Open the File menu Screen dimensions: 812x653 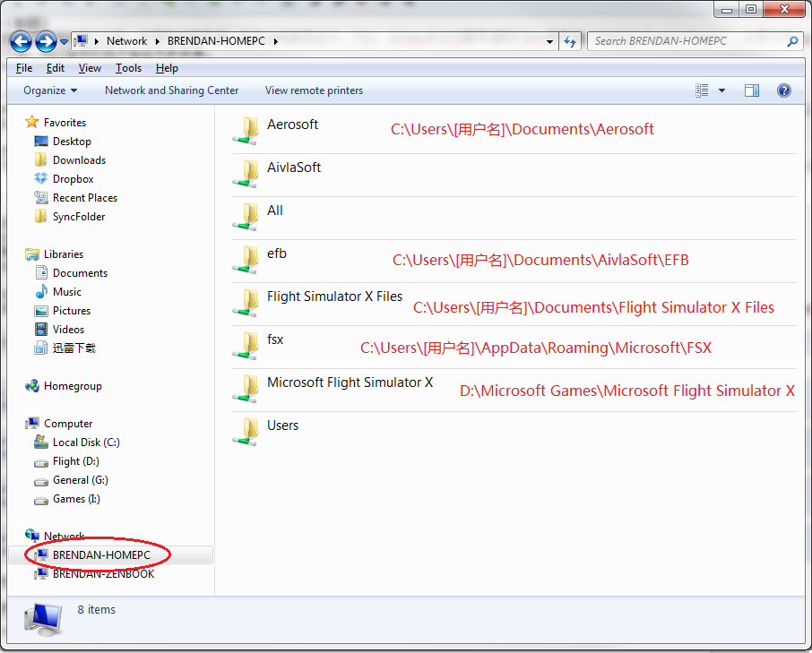click(24, 68)
